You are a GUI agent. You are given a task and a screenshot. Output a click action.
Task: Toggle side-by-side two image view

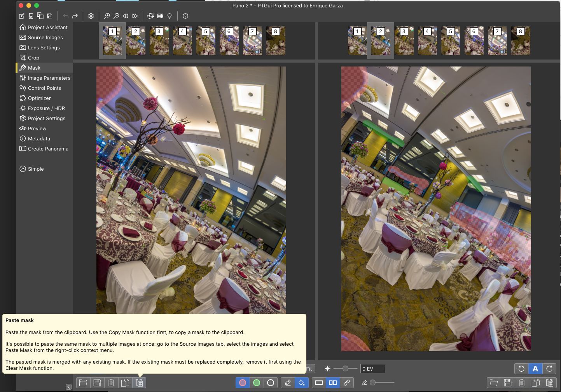333,383
